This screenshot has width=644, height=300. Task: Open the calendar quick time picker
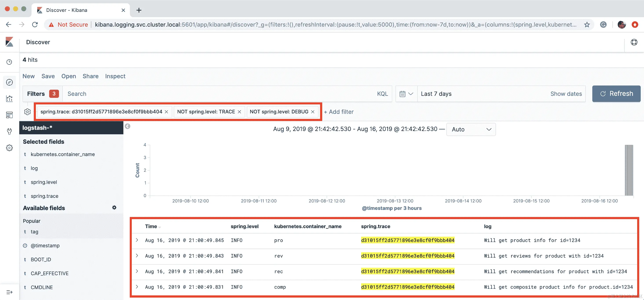coord(406,94)
